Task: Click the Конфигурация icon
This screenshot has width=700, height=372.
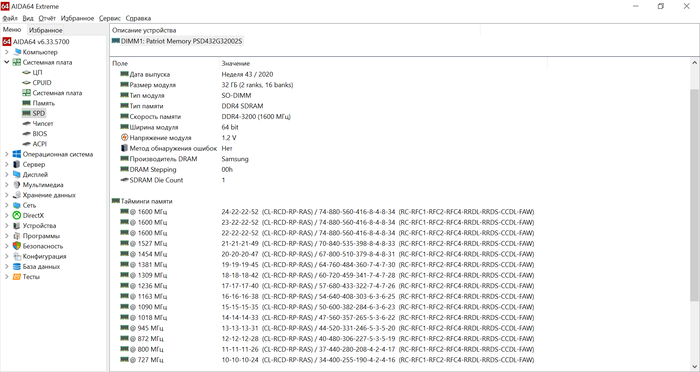Action: pyautogui.click(x=17, y=256)
